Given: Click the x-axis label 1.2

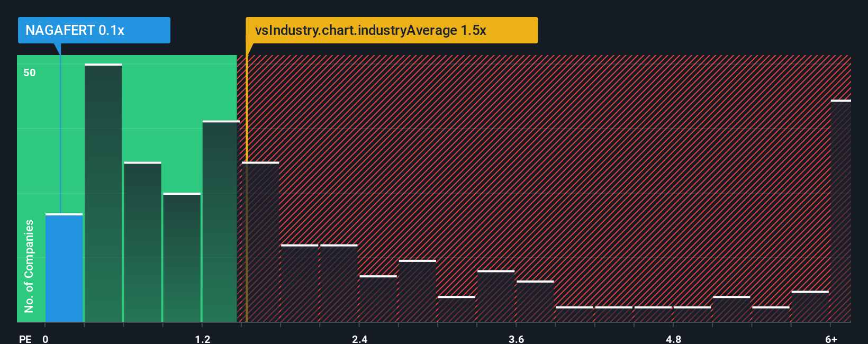Looking at the screenshot, I should pyautogui.click(x=203, y=339).
